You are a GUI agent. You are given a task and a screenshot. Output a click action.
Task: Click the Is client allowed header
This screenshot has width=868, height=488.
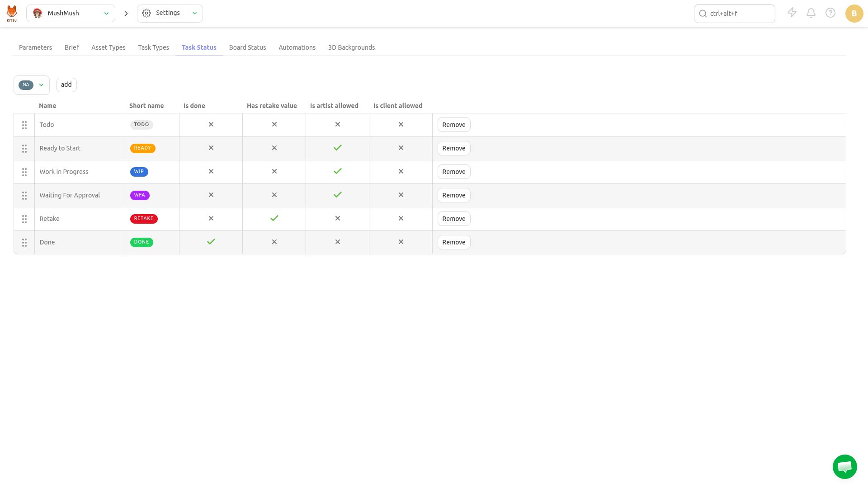point(398,106)
